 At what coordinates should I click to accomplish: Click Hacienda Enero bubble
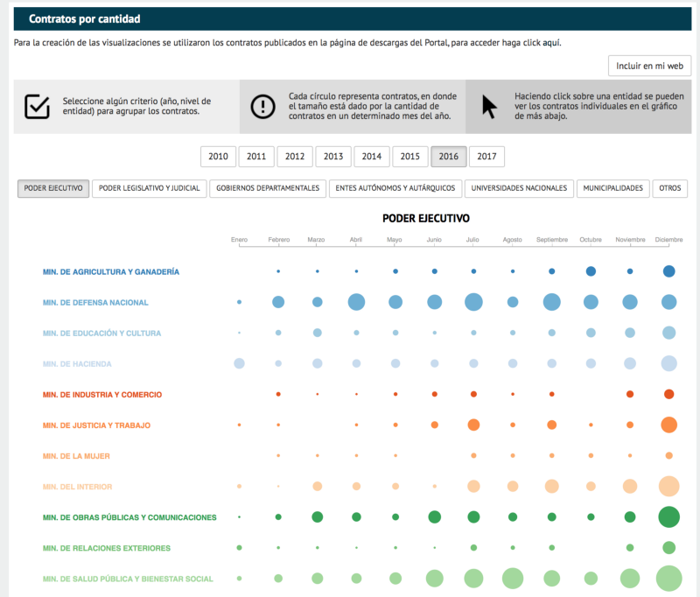(x=239, y=363)
